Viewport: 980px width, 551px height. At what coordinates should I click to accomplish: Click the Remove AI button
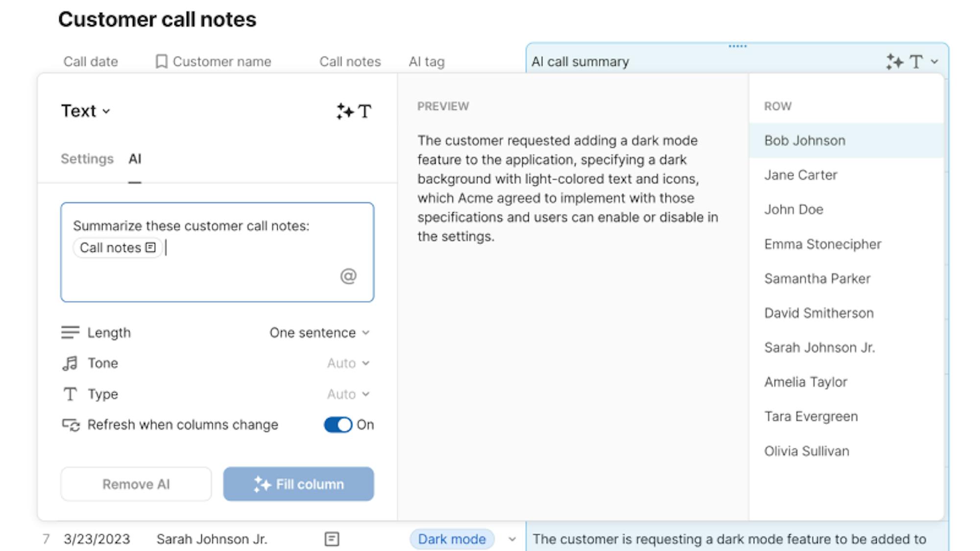(x=136, y=484)
